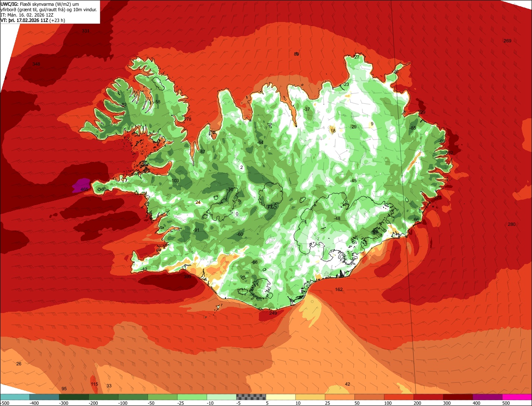Click the map value '115'
This screenshot has width=532, height=406.
tap(94, 384)
